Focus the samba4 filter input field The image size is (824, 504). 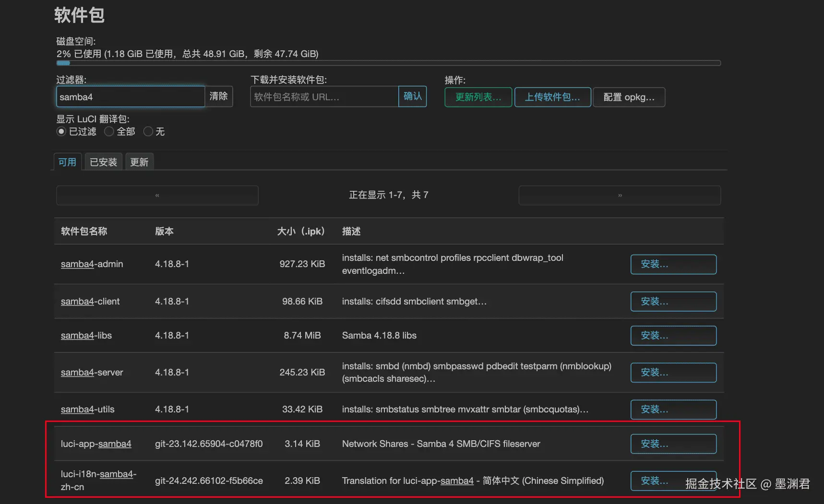(x=131, y=97)
